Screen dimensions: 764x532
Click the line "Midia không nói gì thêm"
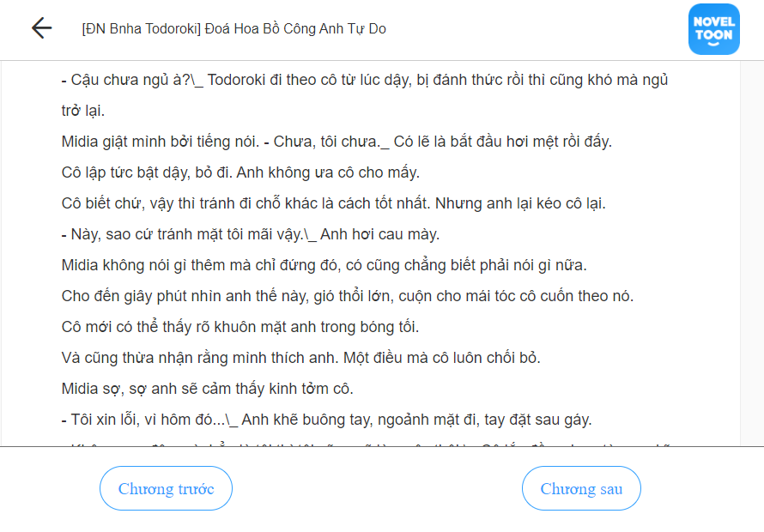point(324,265)
